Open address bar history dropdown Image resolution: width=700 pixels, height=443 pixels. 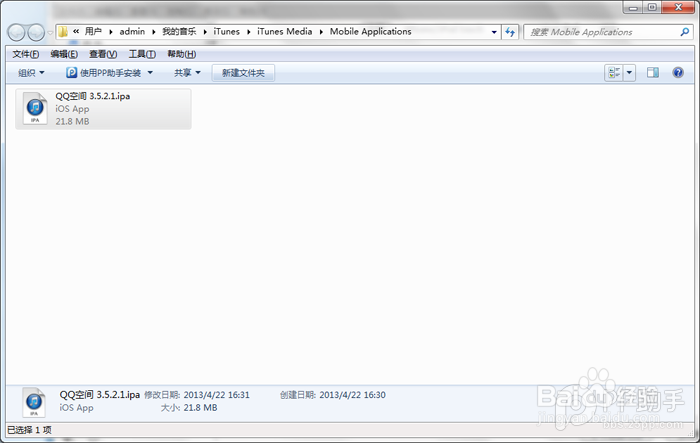pyautogui.click(x=494, y=32)
